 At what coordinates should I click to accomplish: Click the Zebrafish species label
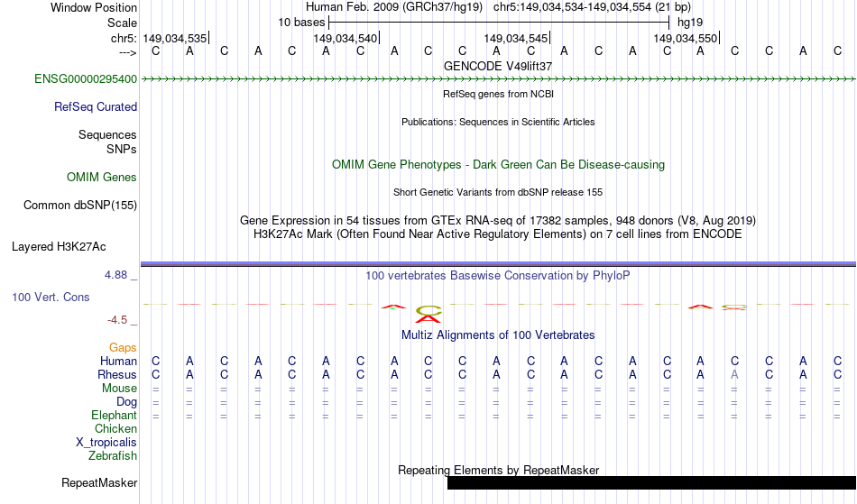pos(113,456)
